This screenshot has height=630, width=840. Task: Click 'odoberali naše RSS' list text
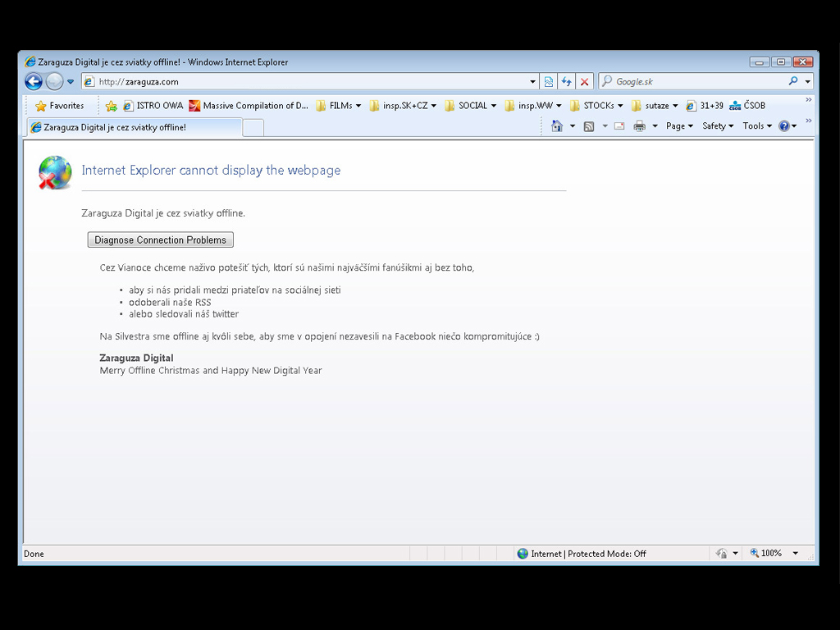coord(170,302)
